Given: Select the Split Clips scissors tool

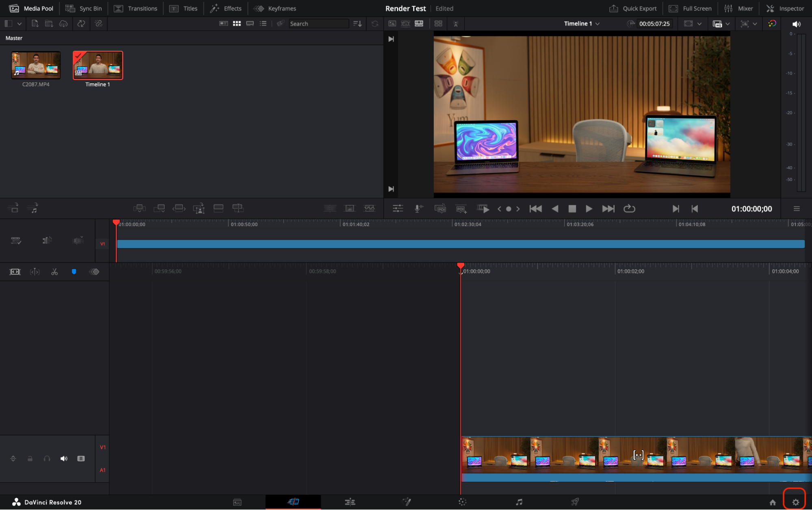Looking at the screenshot, I should [x=54, y=272].
